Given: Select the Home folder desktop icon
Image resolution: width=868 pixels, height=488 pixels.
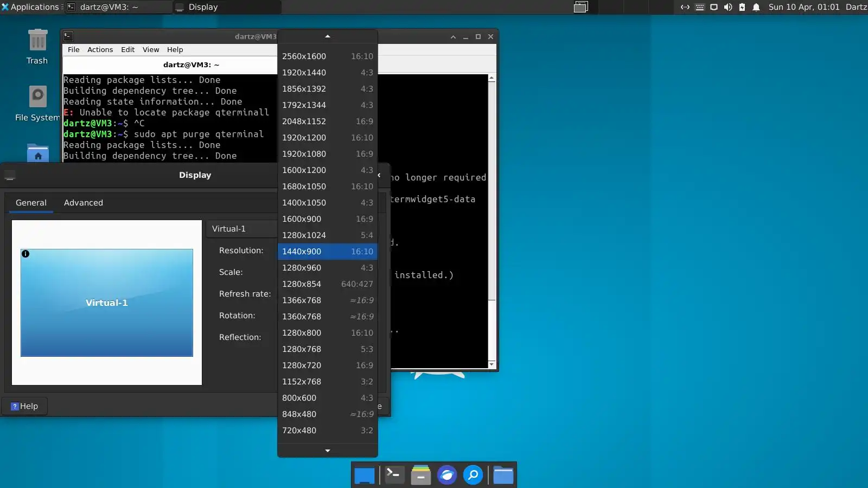Looking at the screenshot, I should (38, 153).
